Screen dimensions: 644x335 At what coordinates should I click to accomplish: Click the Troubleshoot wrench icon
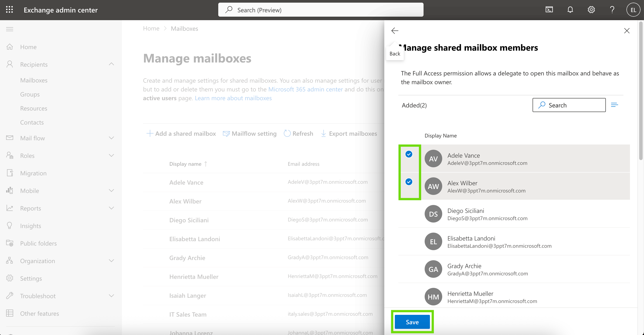click(x=9, y=296)
